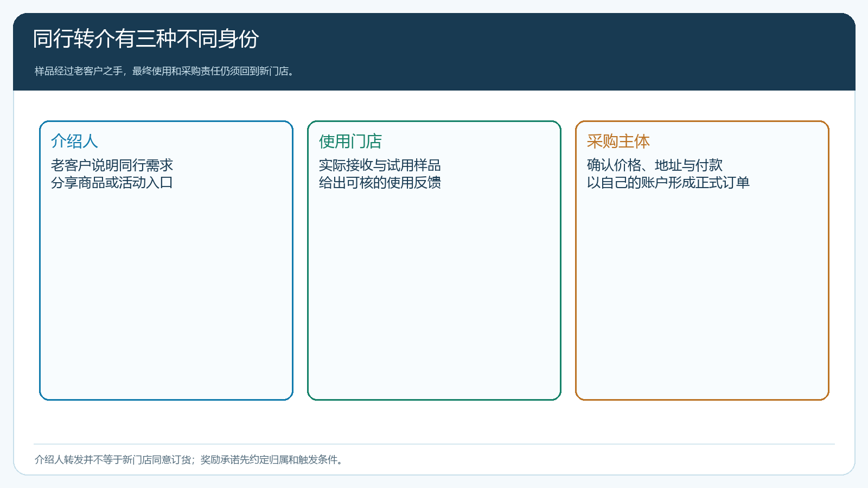Select the line 确认价格、地址与付款
The height and width of the screenshot is (488, 868).
(x=655, y=165)
